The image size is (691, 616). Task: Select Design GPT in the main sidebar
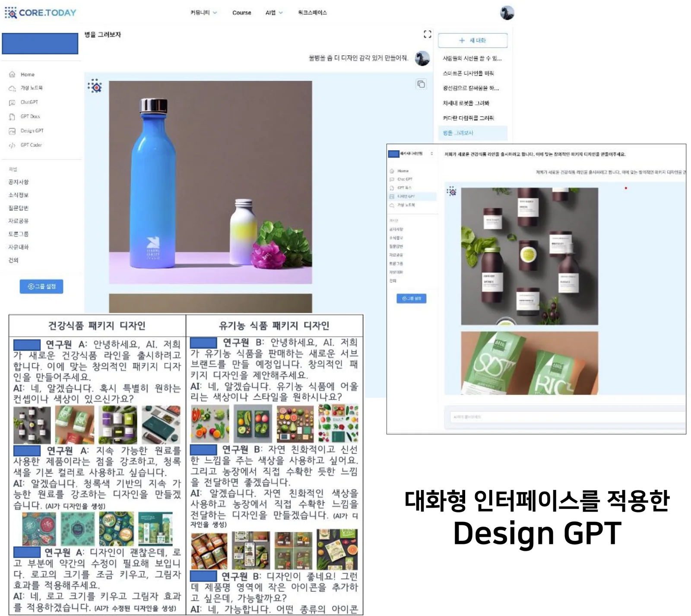[x=27, y=131]
